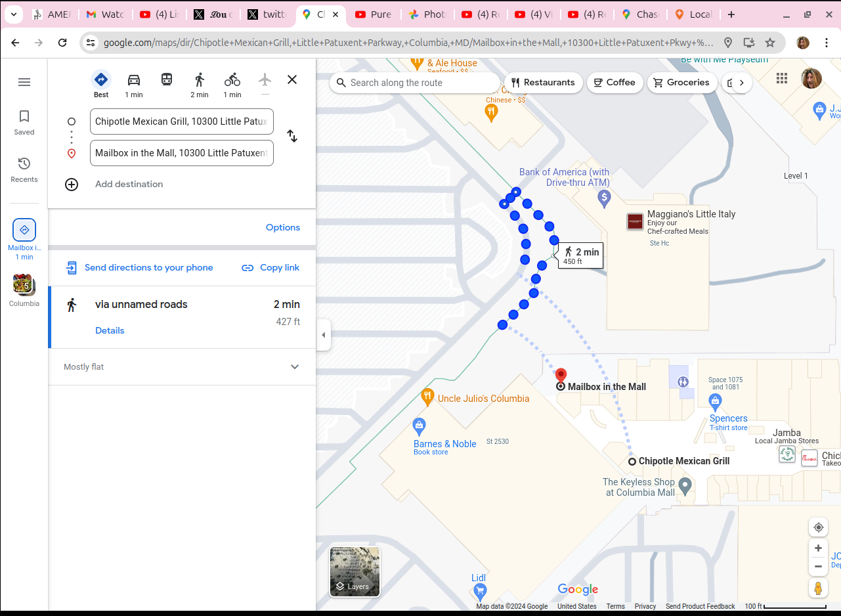Click the 2 min walking time callout
841x616 pixels.
click(580, 255)
